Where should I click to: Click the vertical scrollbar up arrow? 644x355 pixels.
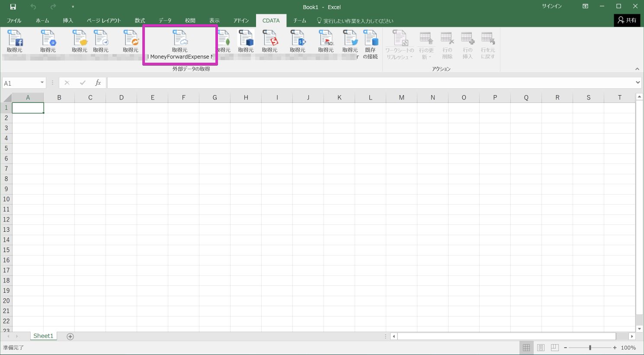coord(639,97)
